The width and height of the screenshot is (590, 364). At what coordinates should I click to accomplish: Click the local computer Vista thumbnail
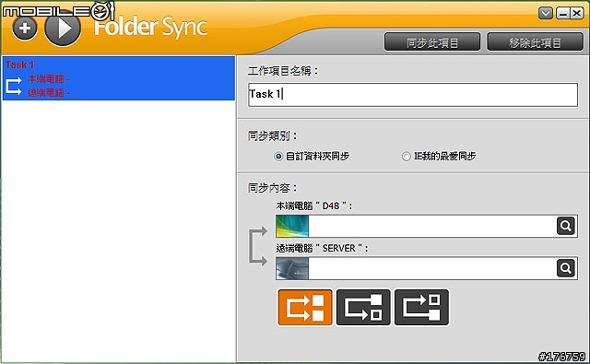(x=292, y=226)
